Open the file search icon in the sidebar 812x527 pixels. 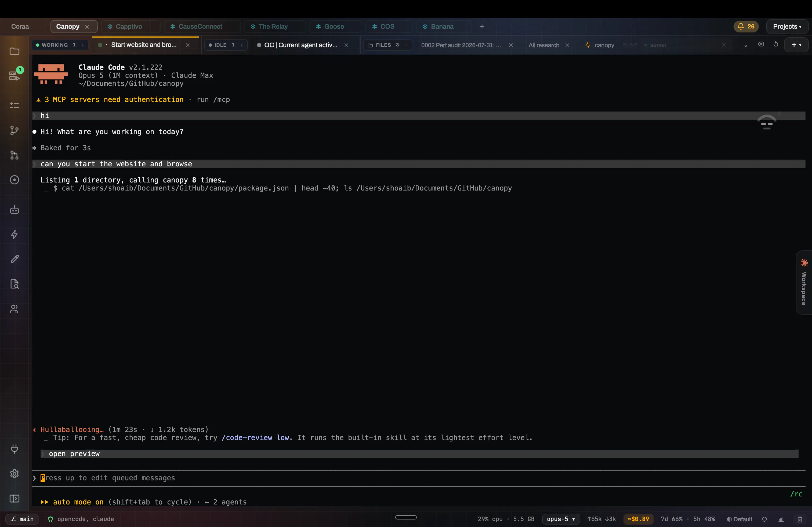click(14, 284)
